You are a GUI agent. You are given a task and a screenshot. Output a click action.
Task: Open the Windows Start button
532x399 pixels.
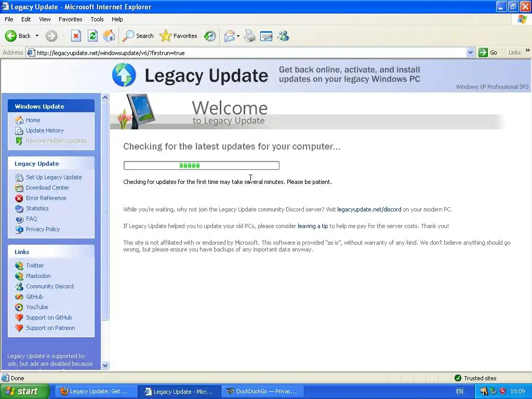tap(25, 391)
